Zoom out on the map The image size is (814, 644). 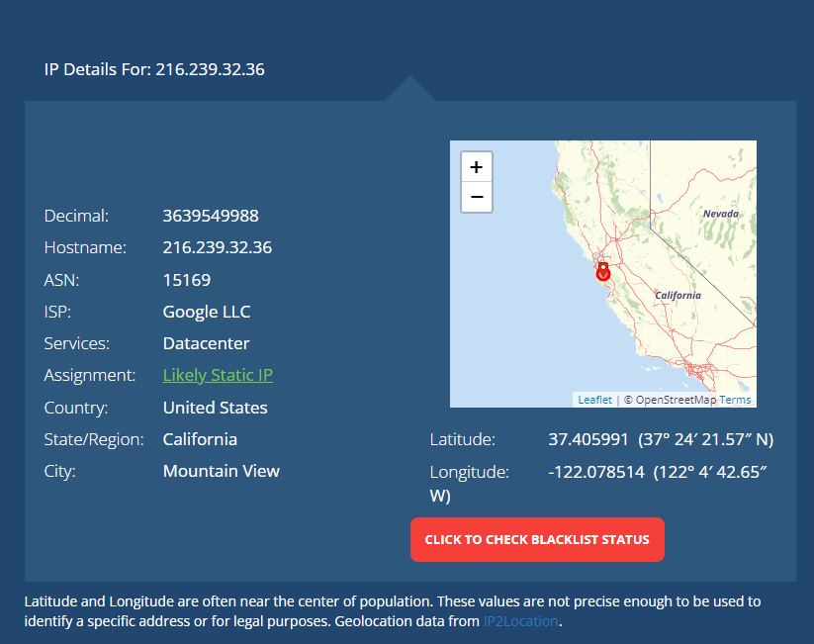(x=476, y=197)
